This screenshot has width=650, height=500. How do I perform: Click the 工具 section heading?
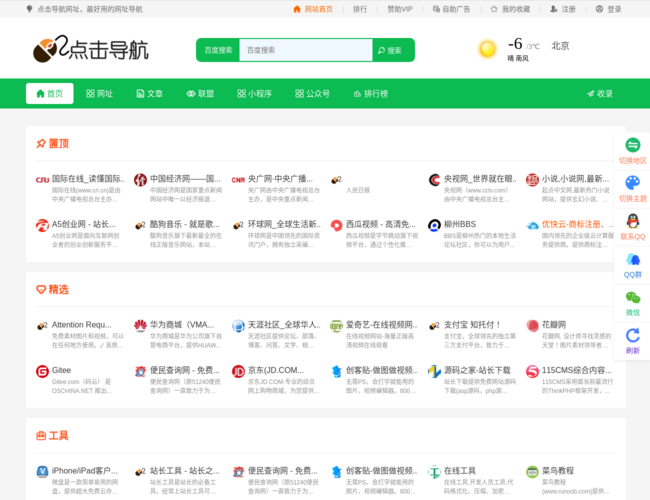[x=53, y=435]
